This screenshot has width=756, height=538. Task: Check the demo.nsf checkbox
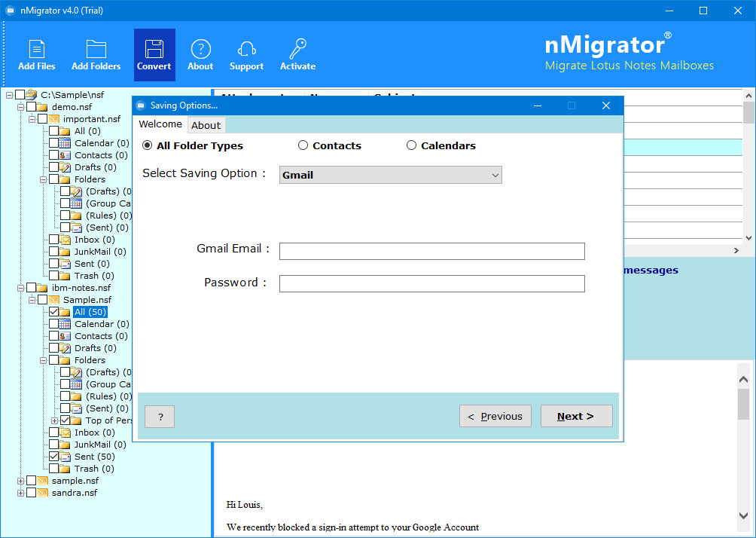point(31,107)
